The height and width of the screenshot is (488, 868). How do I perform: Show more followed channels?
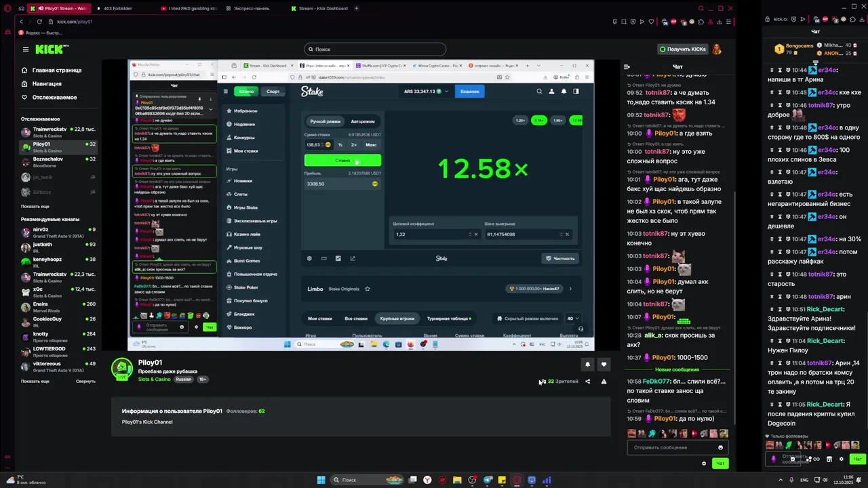point(35,206)
